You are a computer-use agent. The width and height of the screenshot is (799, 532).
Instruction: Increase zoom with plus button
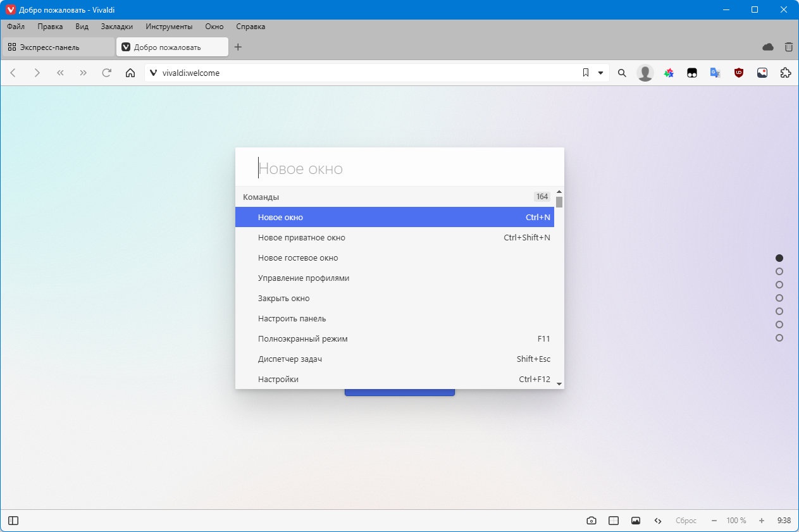(762, 521)
